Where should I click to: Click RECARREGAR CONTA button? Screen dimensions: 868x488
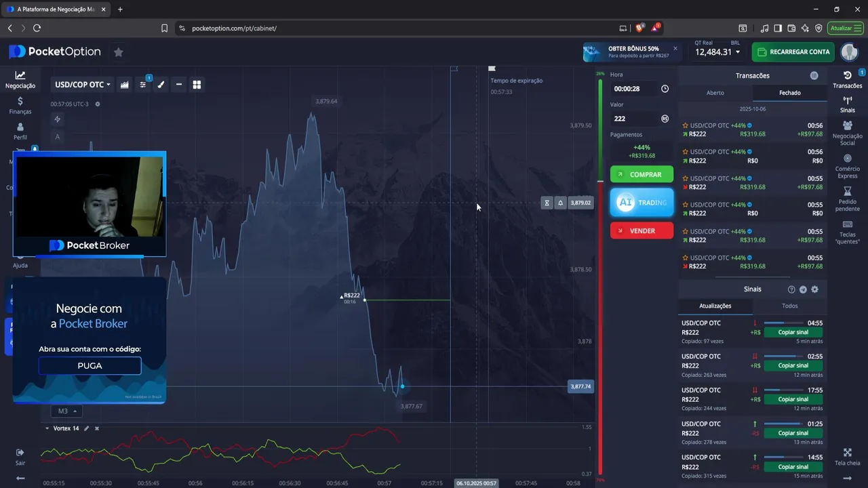793,52
